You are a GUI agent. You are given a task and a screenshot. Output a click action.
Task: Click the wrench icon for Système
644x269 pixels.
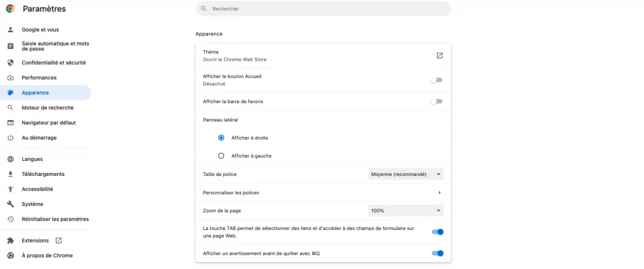(x=10, y=204)
